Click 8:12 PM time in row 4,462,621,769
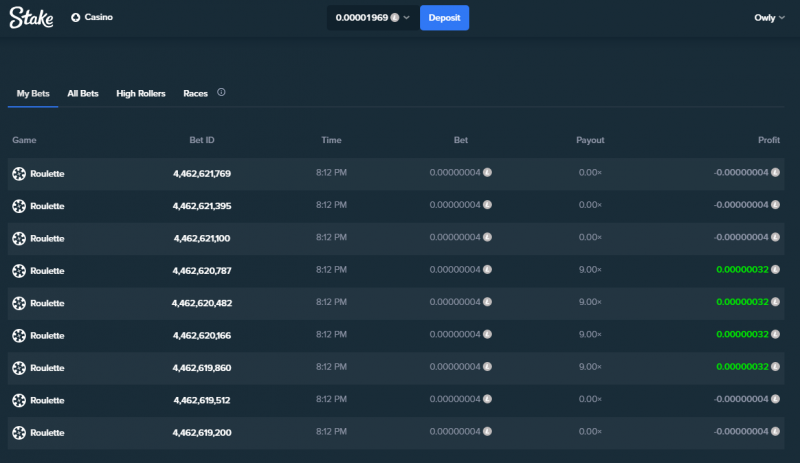 [331, 173]
